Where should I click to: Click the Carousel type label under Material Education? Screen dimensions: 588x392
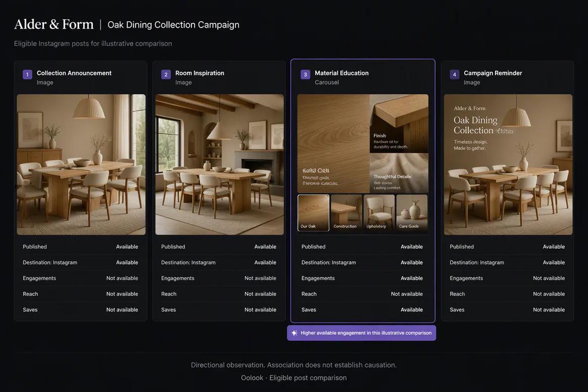click(x=327, y=82)
